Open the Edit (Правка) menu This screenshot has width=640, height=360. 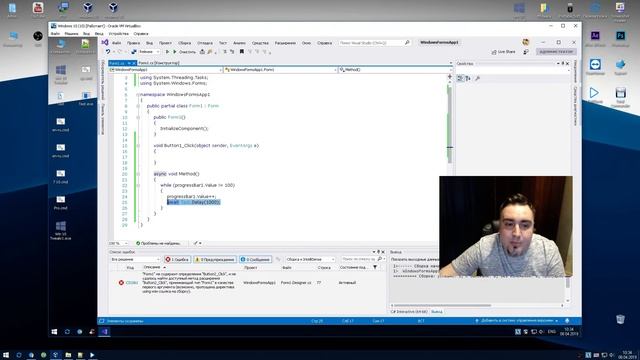133,43
